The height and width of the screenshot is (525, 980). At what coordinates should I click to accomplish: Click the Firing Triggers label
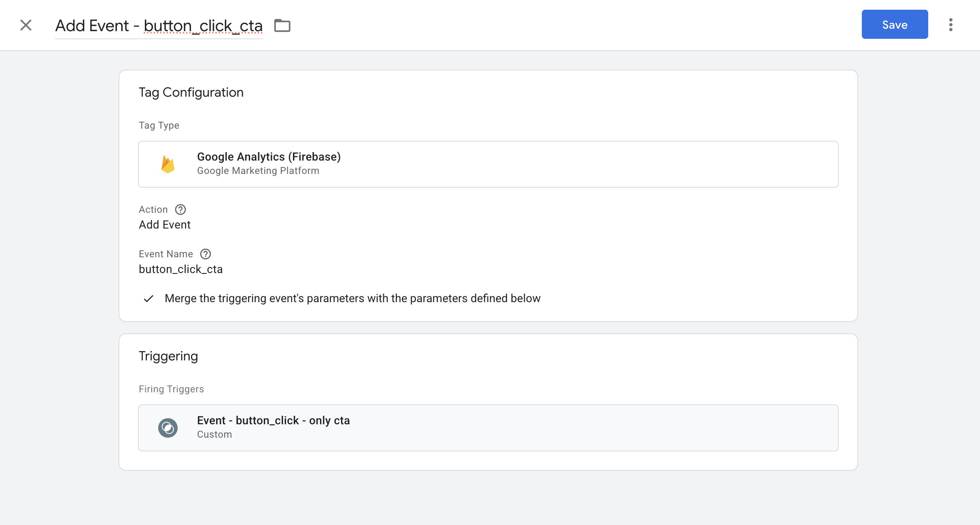171,389
